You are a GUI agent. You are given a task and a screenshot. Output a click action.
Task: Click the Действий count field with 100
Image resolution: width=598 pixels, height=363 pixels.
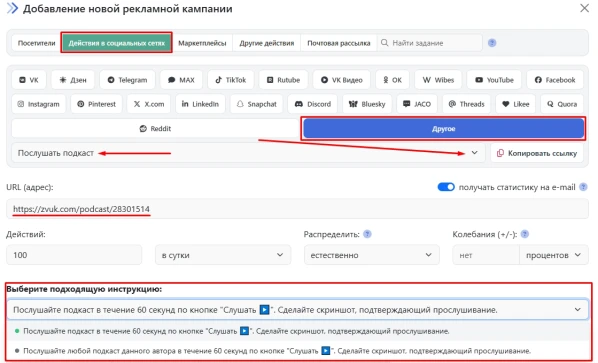point(74,255)
